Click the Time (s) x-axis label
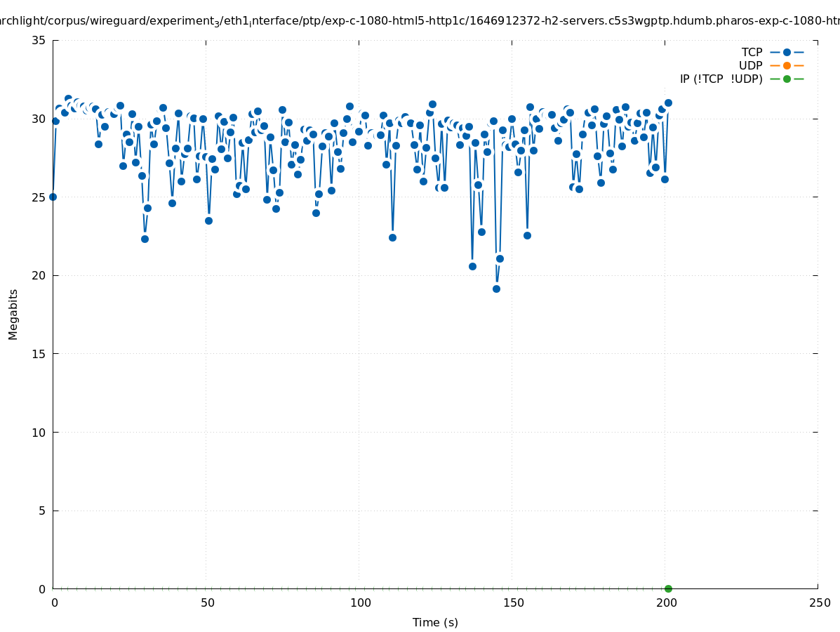This screenshot has height=632, width=840. tap(435, 622)
